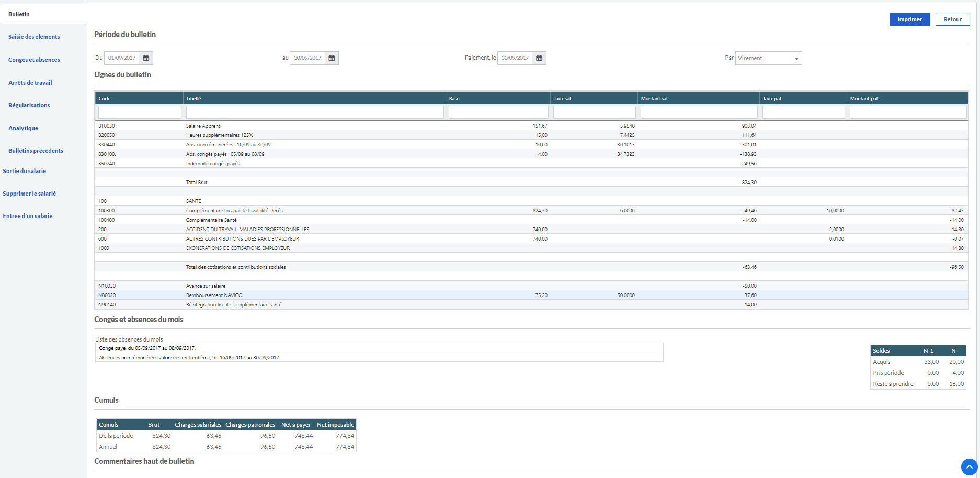Select ACCIDENT DU TRAVAIL-MALADIES PROFESSIONNELLES row
The image size is (980, 478).
(532, 230)
